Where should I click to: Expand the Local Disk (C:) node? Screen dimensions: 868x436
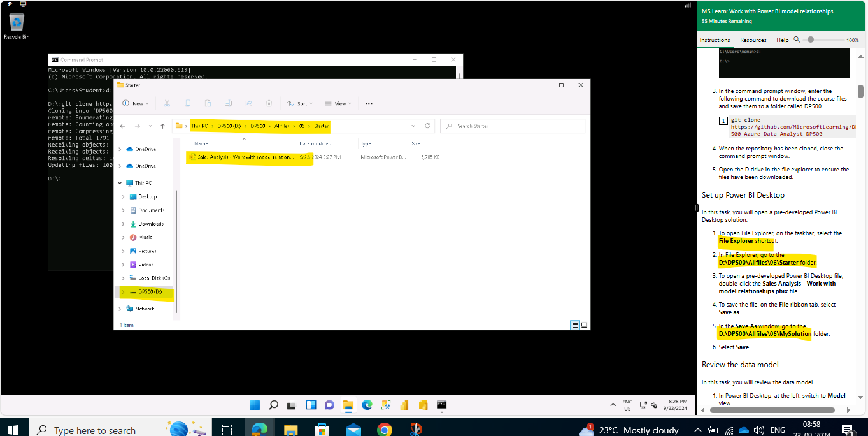click(124, 278)
